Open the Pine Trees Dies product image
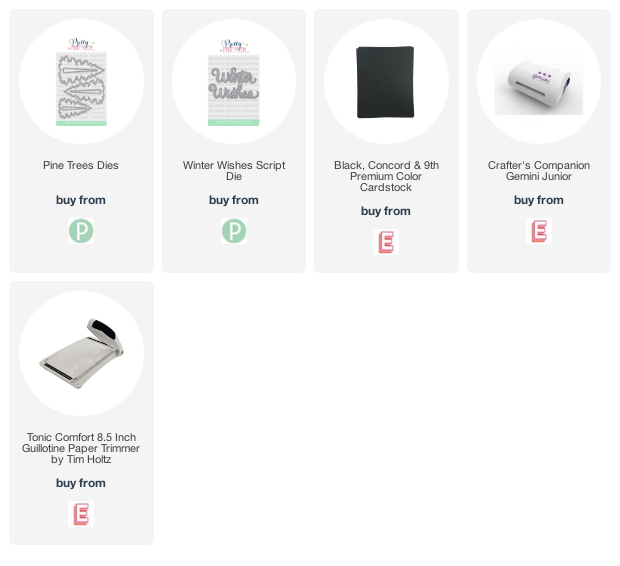The width and height of the screenshot is (620, 566). [81, 81]
